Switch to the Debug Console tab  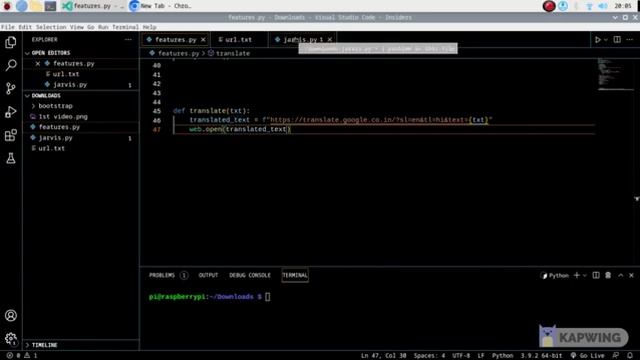pyautogui.click(x=250, y=275)
